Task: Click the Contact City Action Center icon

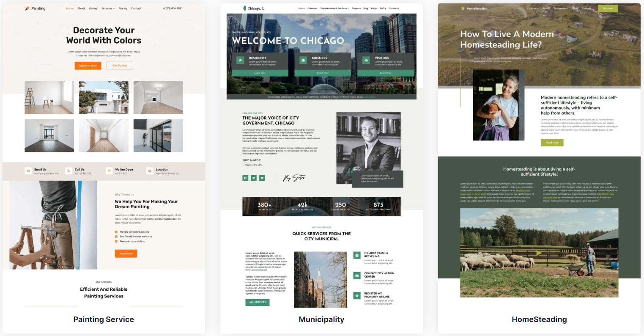Action: click(356, 275)
